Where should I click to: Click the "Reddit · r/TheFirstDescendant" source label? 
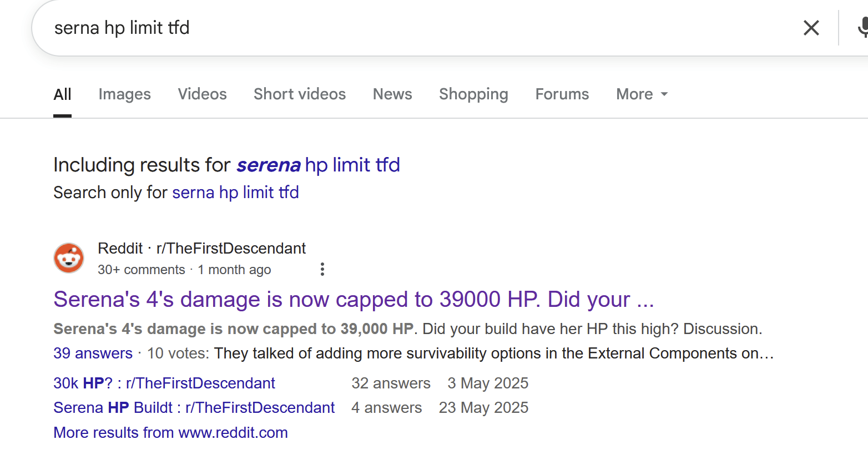(x=201, y=248)
